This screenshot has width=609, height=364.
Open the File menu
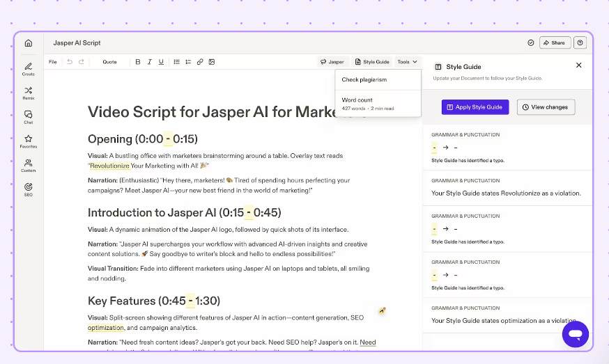53,62
